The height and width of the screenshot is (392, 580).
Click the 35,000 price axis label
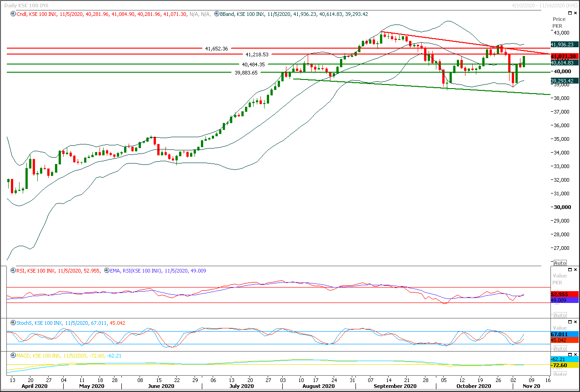click(562, 139)
